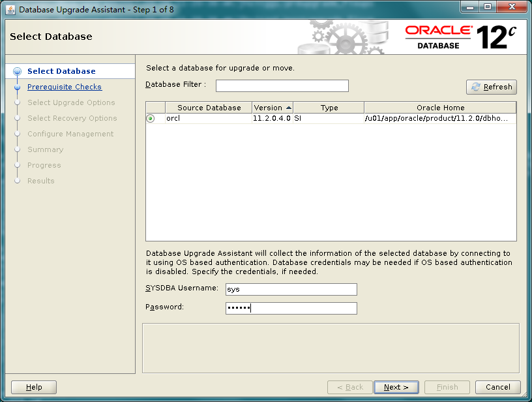
Task: Open the Prerequisite Checks step link
Action: pyautogui.click(x=65, y=87)
